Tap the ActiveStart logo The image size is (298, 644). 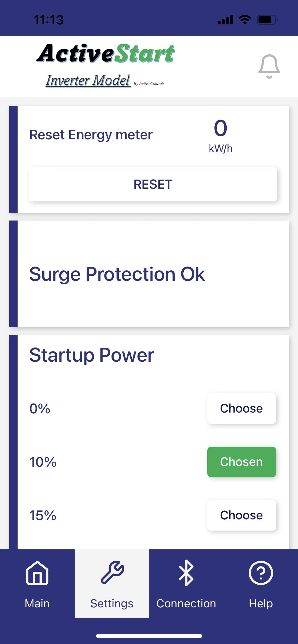(x=105, y=53)
